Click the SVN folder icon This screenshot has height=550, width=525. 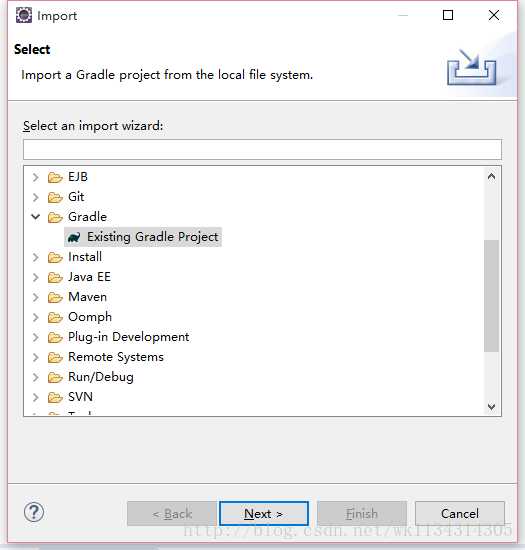pos(55,397)
